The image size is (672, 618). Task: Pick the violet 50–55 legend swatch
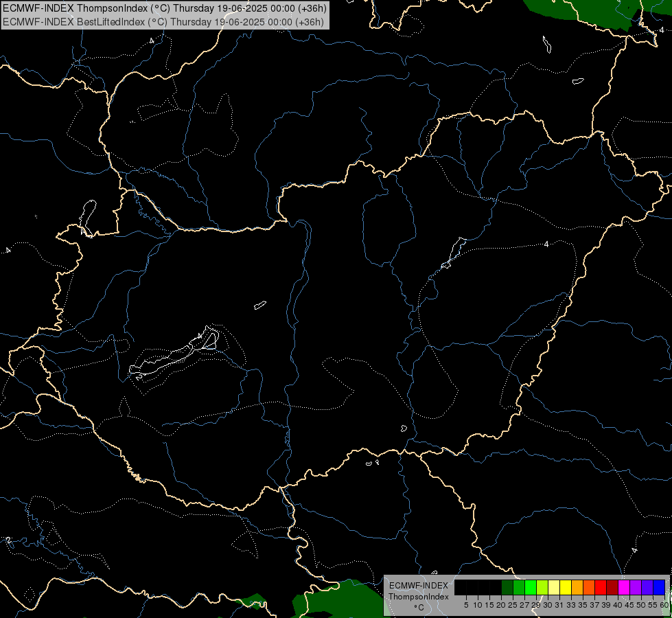click(x=647, y=587)
